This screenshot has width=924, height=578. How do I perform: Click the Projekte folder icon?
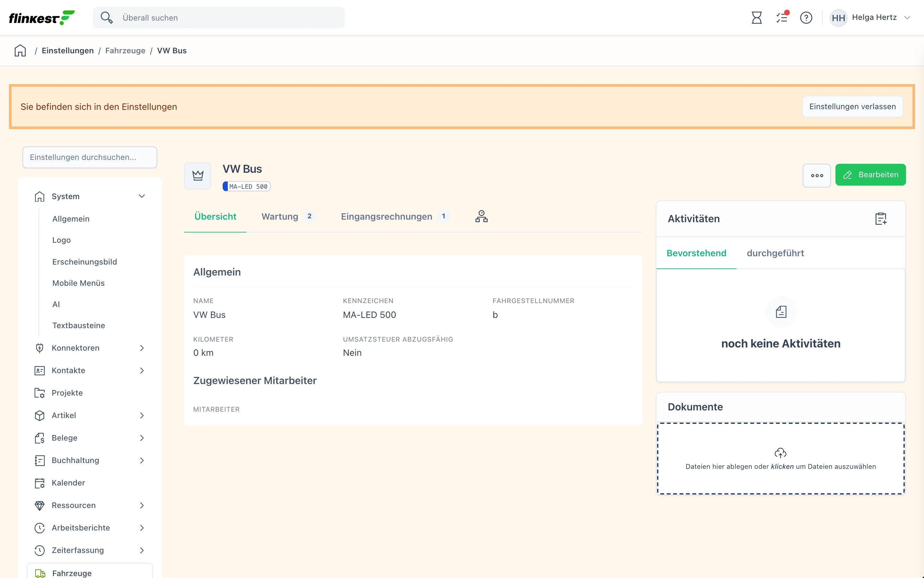point(40,393)
